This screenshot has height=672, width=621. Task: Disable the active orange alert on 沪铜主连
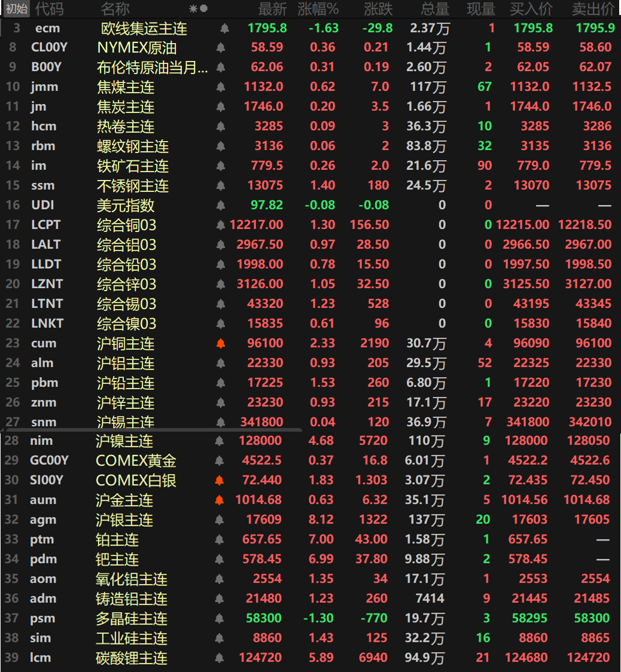(220, 343)
